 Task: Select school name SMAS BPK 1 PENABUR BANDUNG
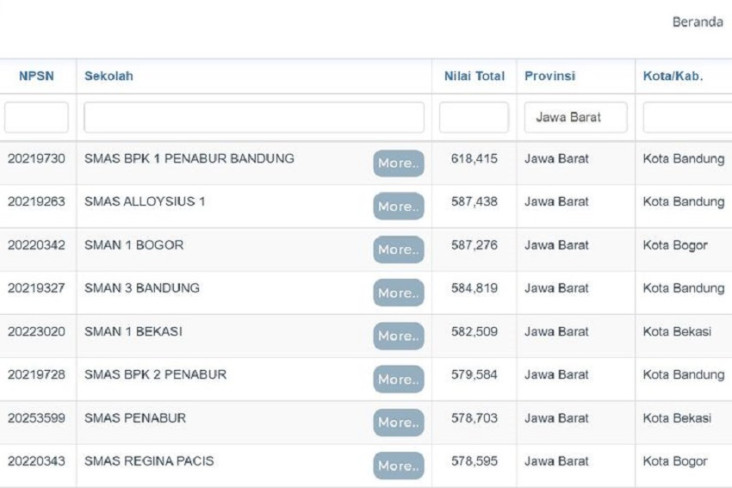(189, 159)
